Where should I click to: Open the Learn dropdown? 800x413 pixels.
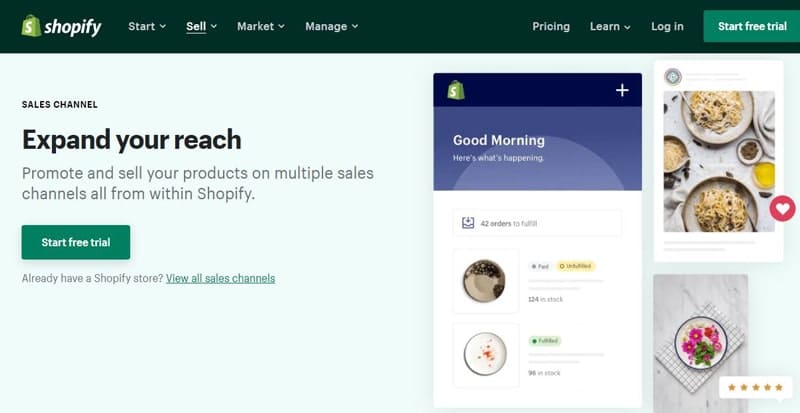click(610, 27)
